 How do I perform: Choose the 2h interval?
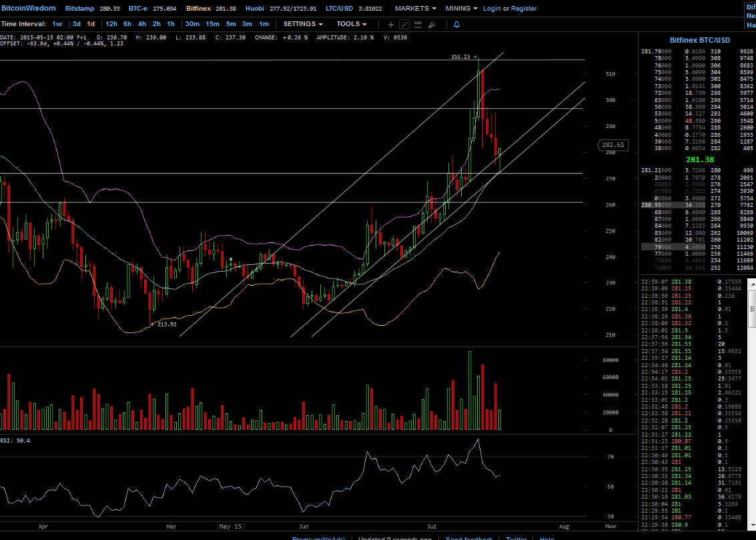point(157,23)
